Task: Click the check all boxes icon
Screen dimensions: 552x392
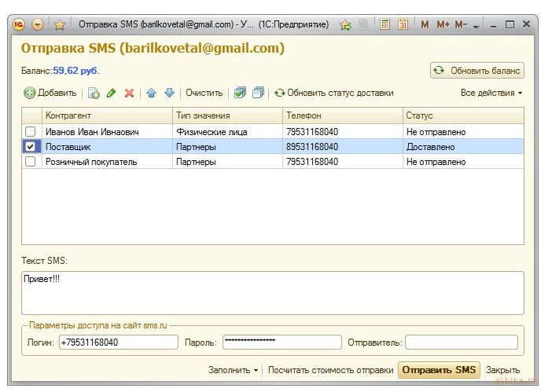Action: click(240, 93)
